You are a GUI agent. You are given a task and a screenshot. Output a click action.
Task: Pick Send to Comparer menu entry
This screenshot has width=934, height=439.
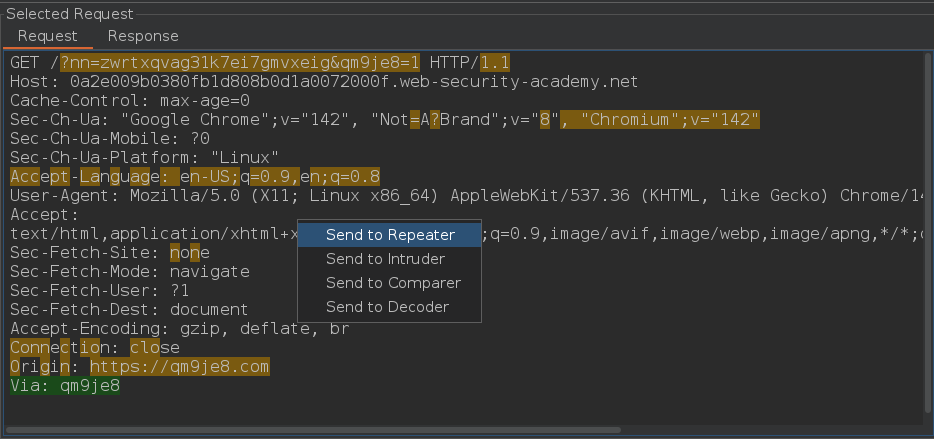click(x=393, y=283)
